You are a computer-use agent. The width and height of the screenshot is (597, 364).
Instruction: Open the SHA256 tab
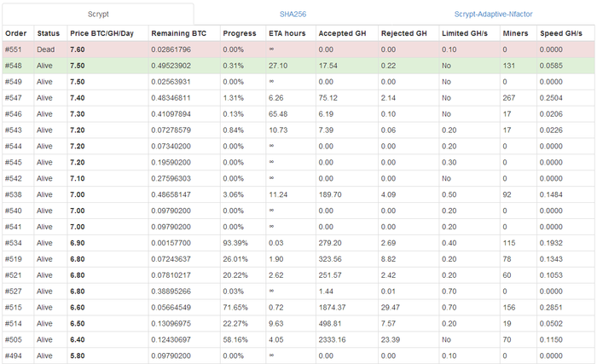(x=293, y=14)
